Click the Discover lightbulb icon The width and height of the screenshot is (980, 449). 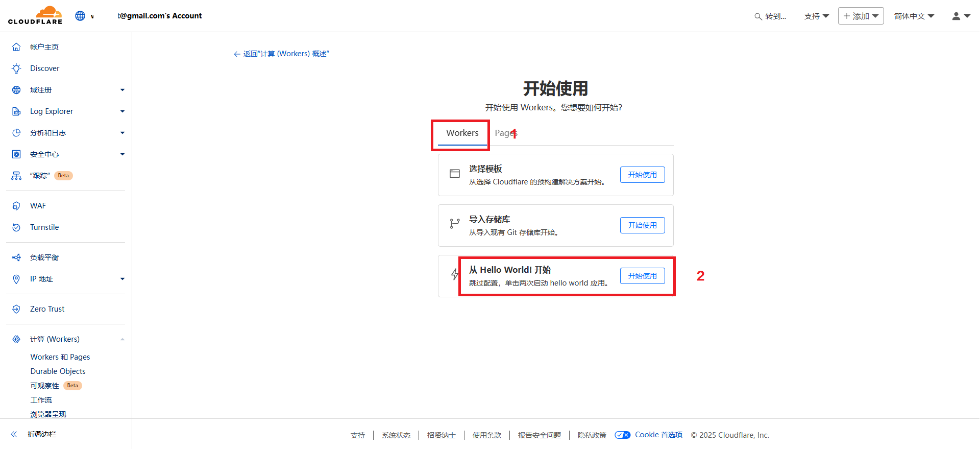16,68
